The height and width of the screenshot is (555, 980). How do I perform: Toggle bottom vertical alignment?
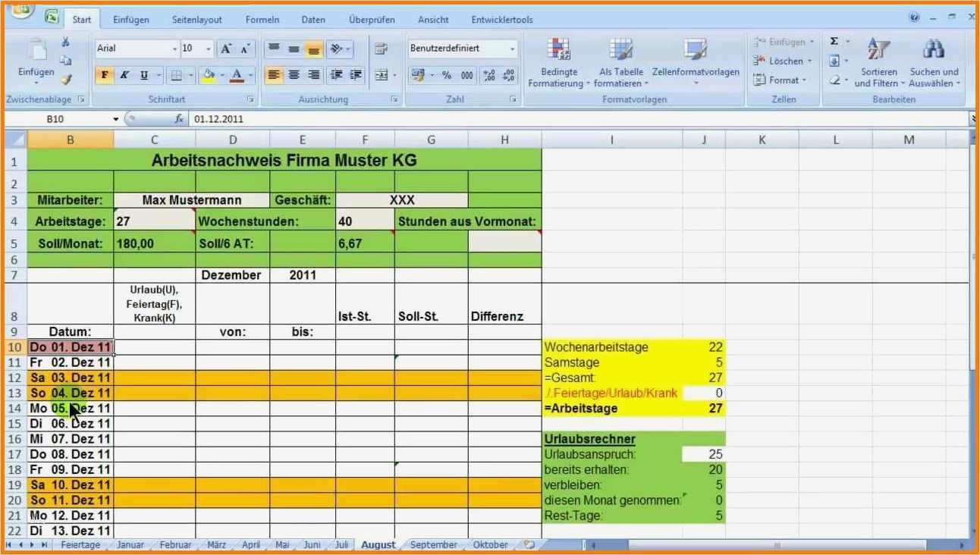[x=313, y=49]
